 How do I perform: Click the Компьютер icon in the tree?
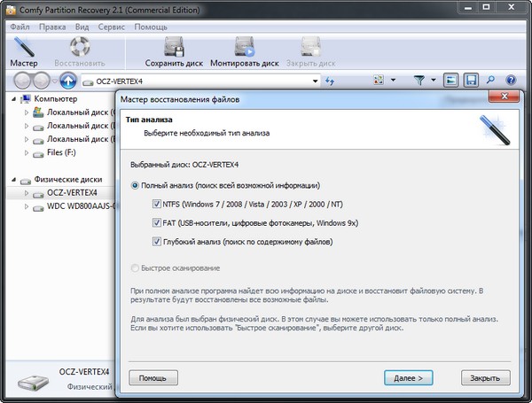coord(26,99)
